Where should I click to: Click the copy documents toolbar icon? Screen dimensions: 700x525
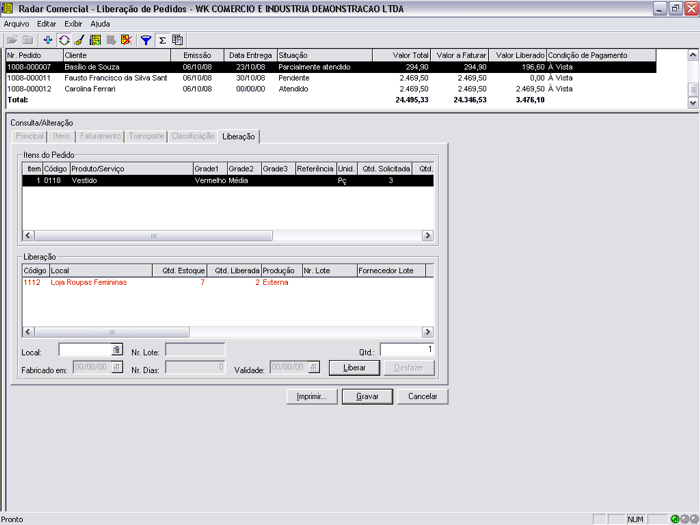177,40
